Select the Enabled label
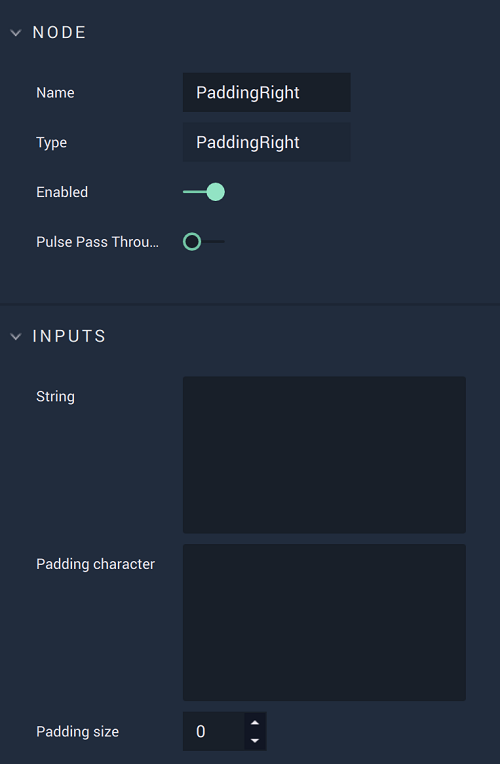This screenshot has width=500, height=764. [62, 192]
